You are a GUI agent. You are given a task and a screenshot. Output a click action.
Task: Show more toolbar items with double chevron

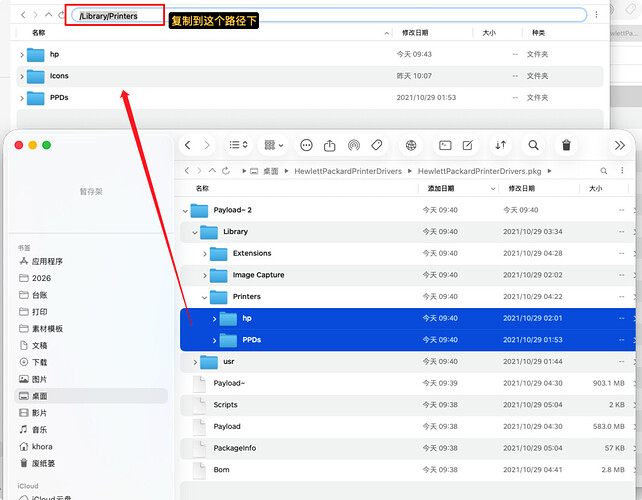click(619, 145)
